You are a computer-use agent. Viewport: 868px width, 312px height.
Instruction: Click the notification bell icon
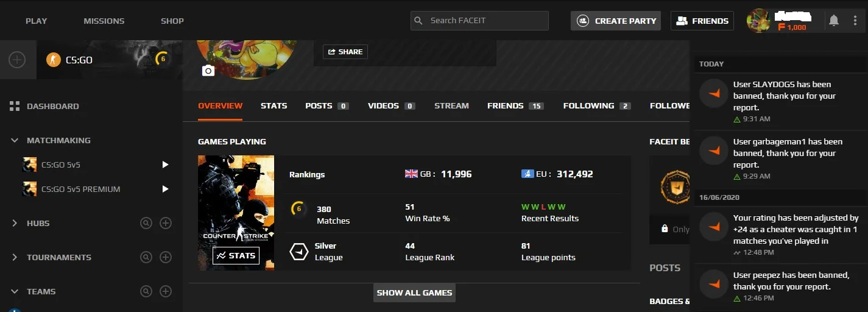pyautogui.click(x=834, y=21)
